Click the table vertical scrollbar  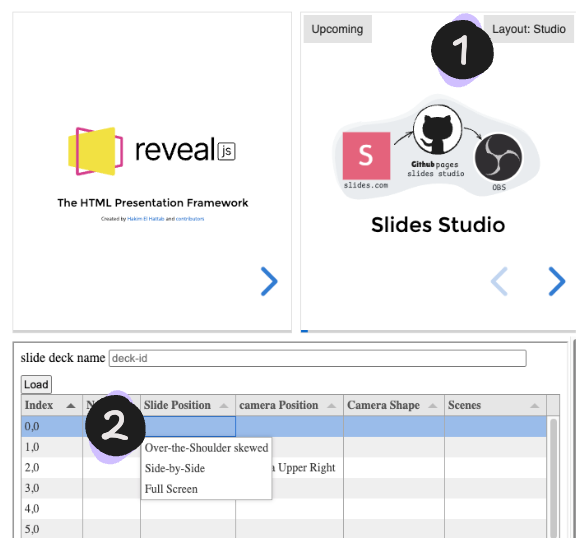tap(553, 477)
